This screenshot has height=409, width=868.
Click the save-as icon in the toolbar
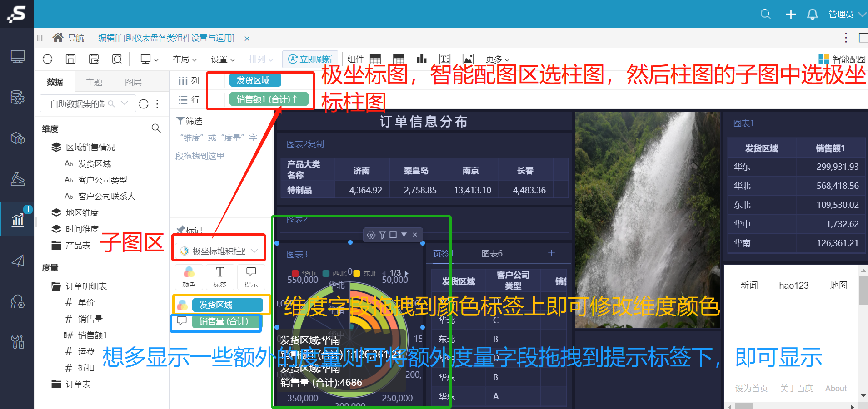(94, 59)
